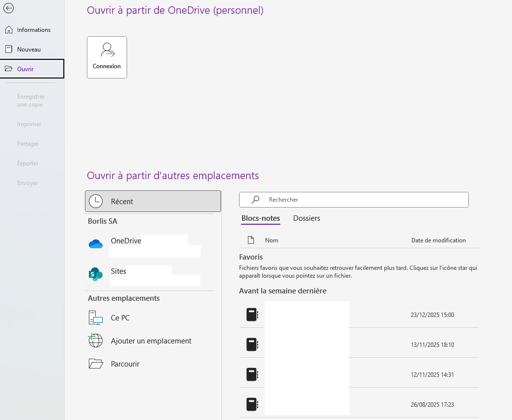Click the Favoris heading
Screen dimensions: 512x420
pos(251,257)
